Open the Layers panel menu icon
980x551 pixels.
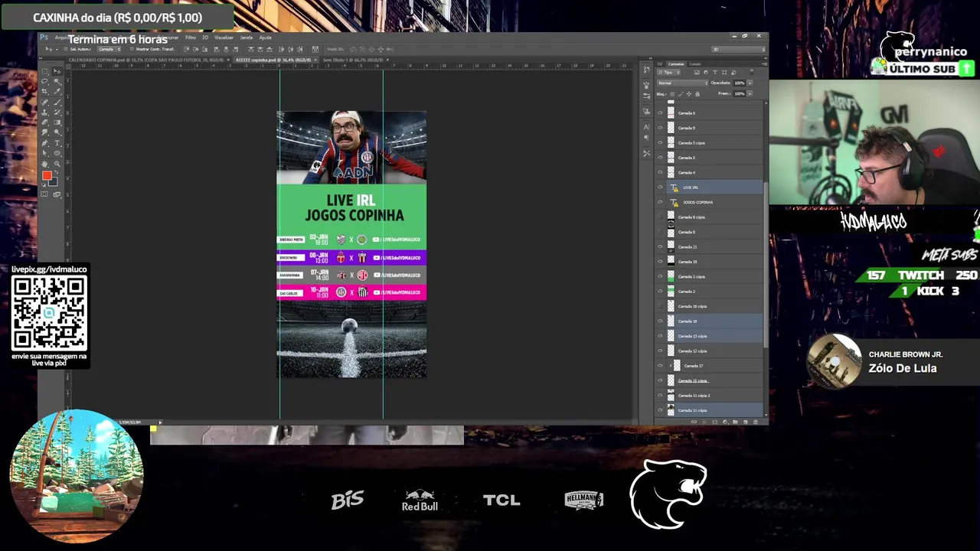765,64
